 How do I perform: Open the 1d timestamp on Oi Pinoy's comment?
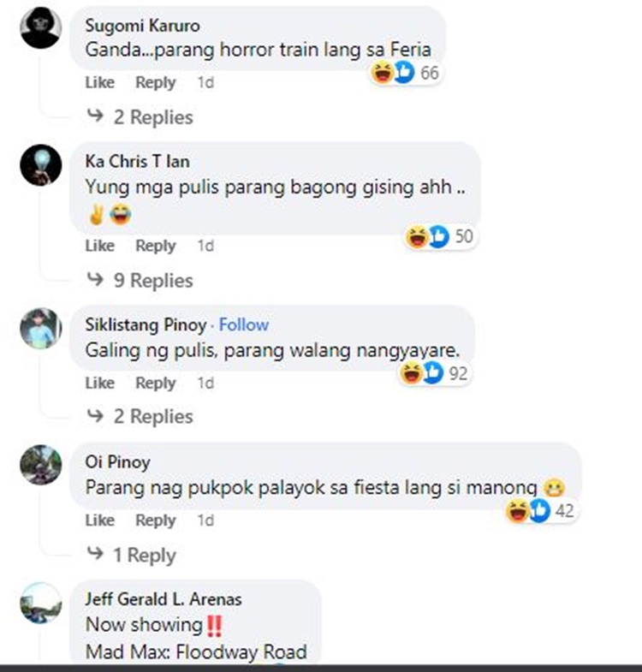205,520
